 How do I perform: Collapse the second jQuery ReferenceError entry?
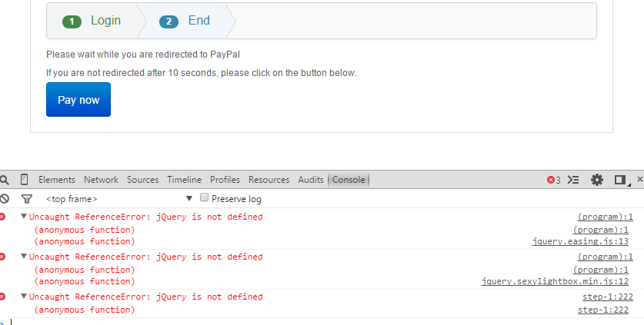point(24,256)
